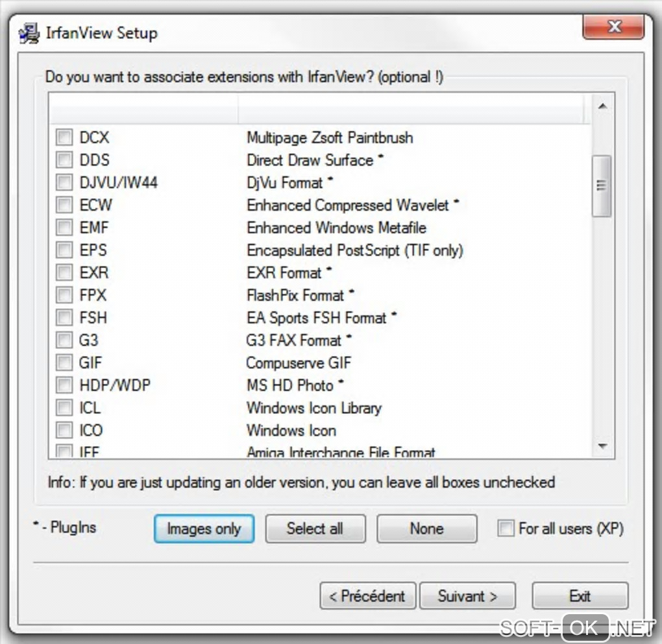662x644 pixels.
Task: Tick the ICO checkbox
Action: point(64,430)
